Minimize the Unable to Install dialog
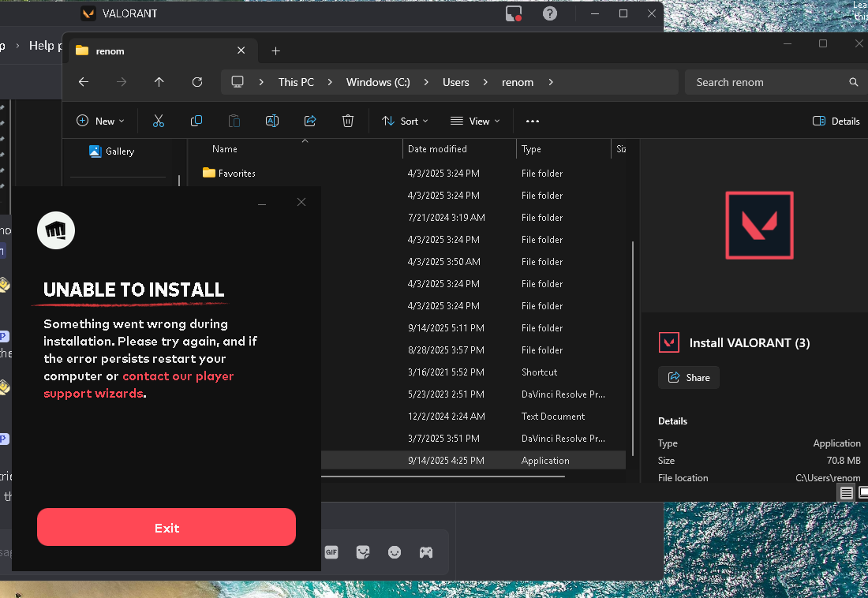868x598 pixels. point(262,203)
